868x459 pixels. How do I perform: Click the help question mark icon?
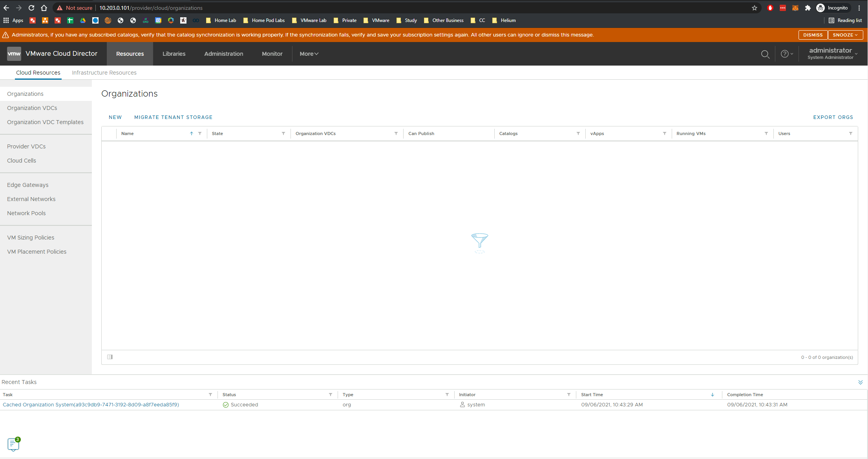[784, 54]
